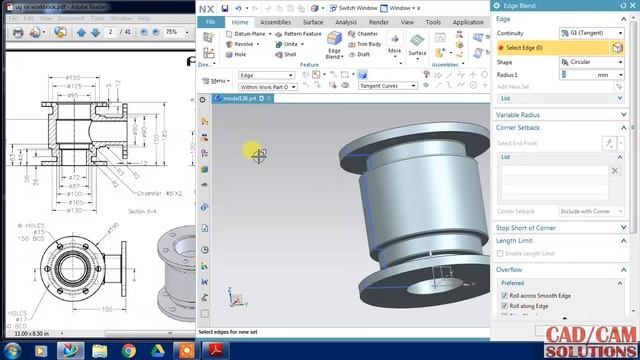640x360 pixels.
Task: Toggle the Roll across Smooth Edge checkbox
Action: click(x=504, y=296)
